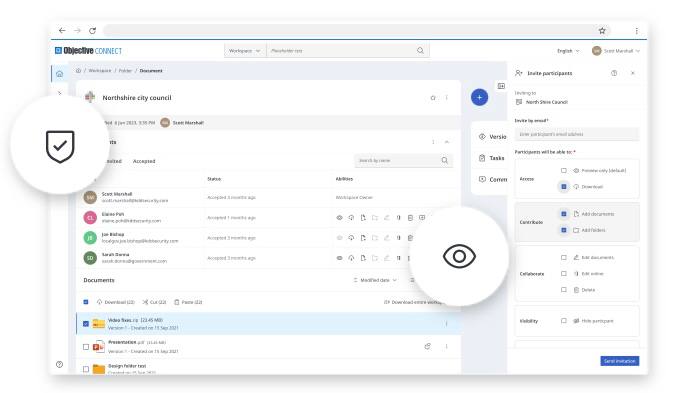
Task: Click Joe Bishop's delete ability icon
Action: (x=410, y=238)
